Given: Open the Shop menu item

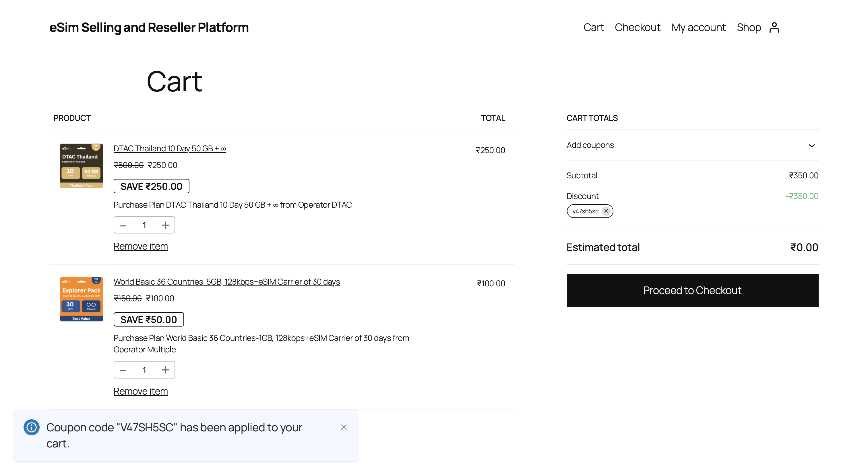Looking at the screenshot, I should [x=749, y=27].
